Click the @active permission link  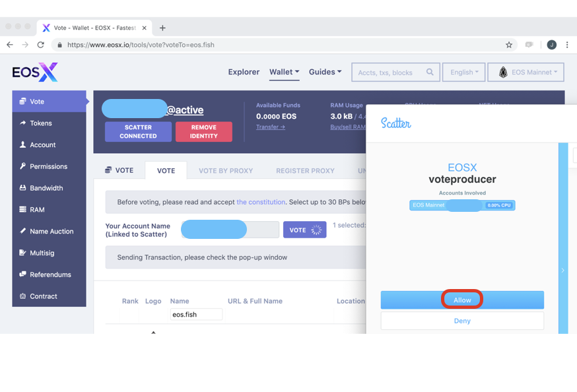coord(185,110)
